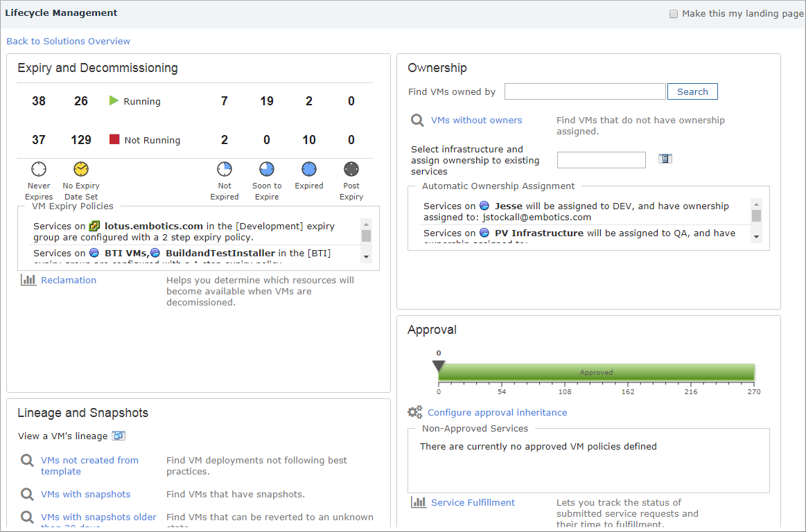The width and height of the screenshot is (806, 532).
Task: Click the View a VM's lineage icon
Action: pos(119,436)
